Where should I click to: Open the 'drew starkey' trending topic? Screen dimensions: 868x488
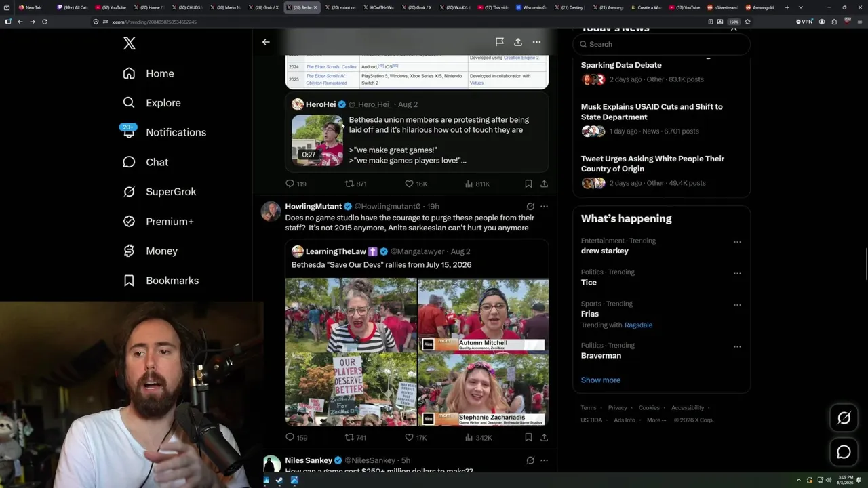tap(604, 251)
